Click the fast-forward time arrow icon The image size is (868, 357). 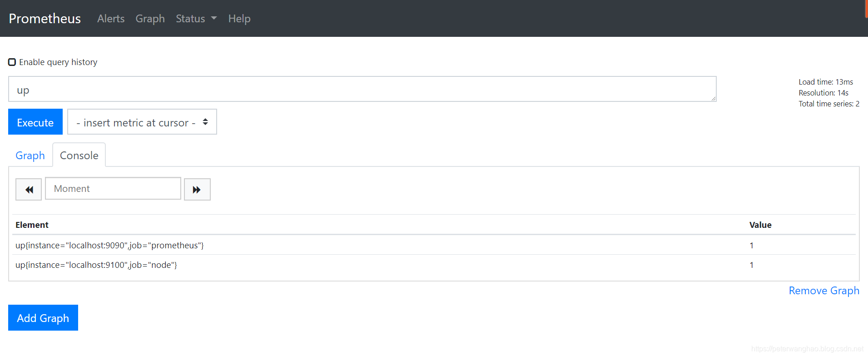tap(197, 189)
